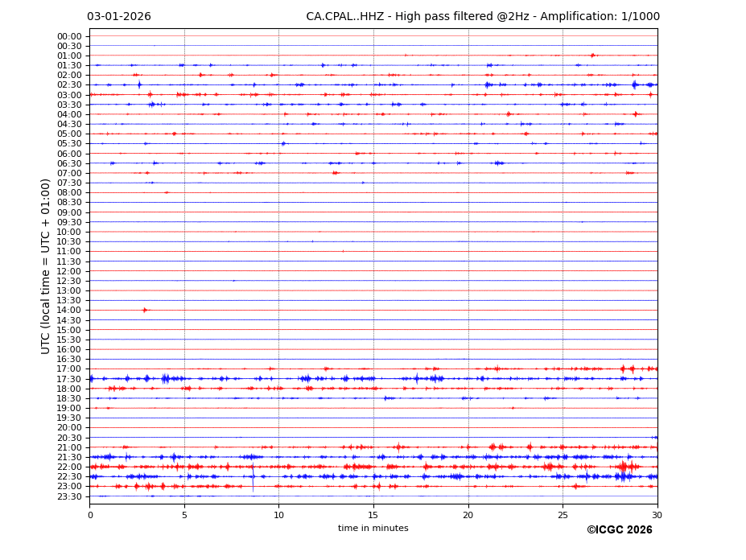Click the isolated red event on 14:00 trace

[145, 310]
